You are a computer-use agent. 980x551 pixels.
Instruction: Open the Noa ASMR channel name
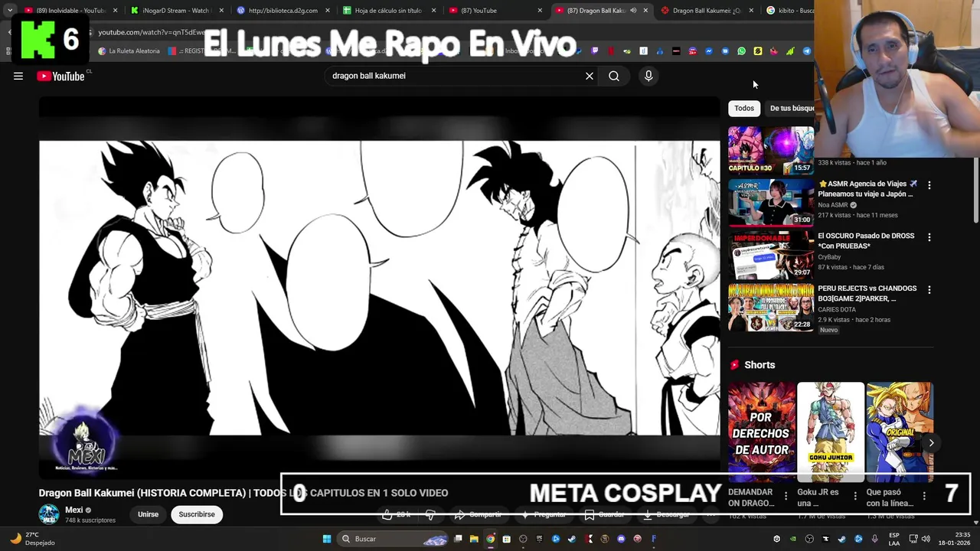833,205
